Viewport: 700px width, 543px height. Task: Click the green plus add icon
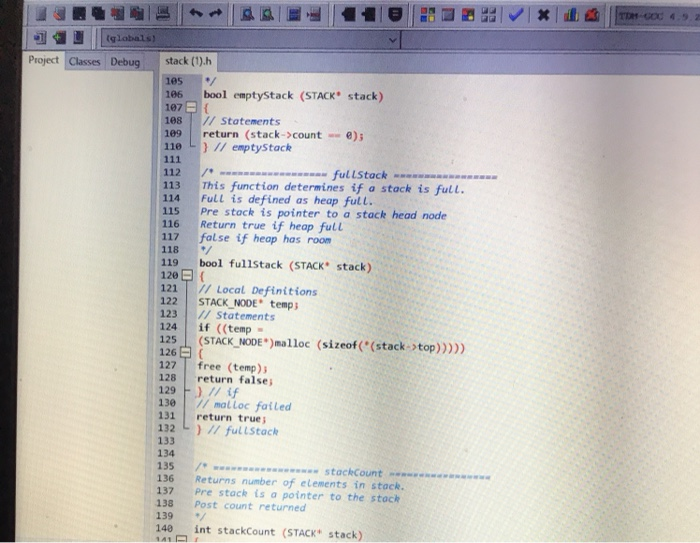point(59,38)
